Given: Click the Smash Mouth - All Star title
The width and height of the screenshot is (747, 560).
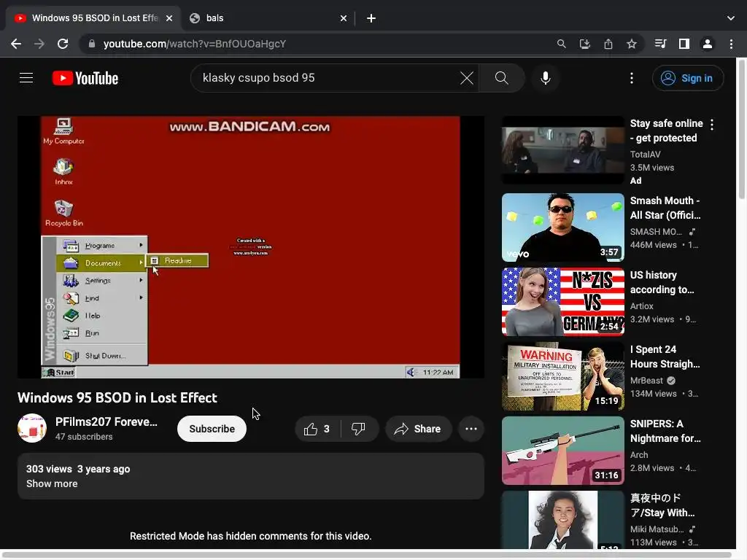Looking at the screenshot, I should tap(665, 208).
